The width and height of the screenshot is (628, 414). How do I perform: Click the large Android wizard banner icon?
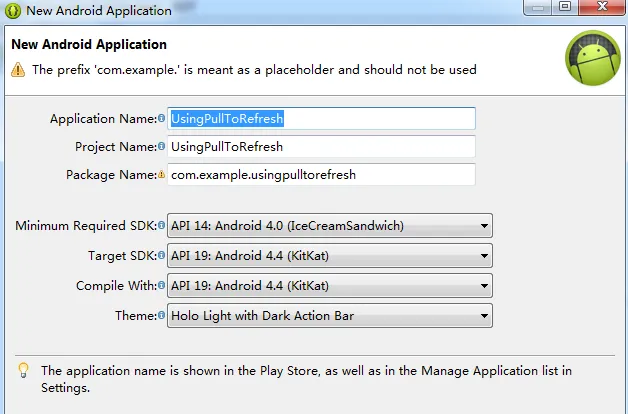point(593,58)
